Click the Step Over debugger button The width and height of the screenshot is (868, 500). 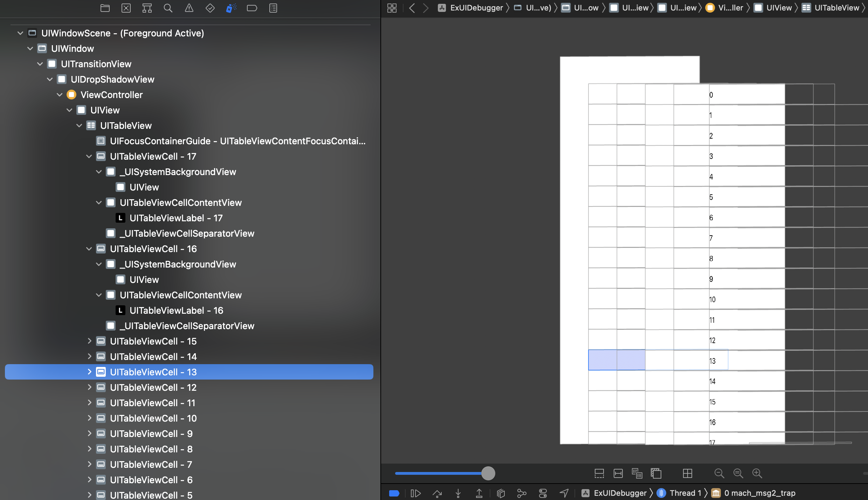(x=437, y=493)
